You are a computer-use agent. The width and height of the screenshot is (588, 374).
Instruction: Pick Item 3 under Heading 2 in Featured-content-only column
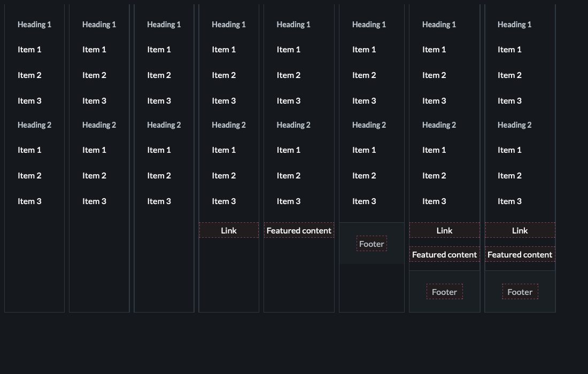tap(289, 201)
